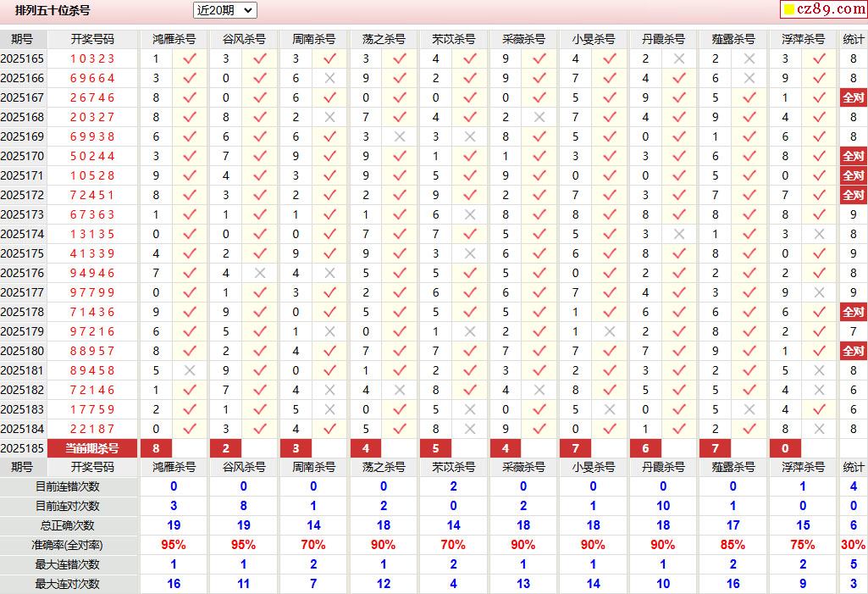Click the 目前连错次数 row label

tap(68, 486)
